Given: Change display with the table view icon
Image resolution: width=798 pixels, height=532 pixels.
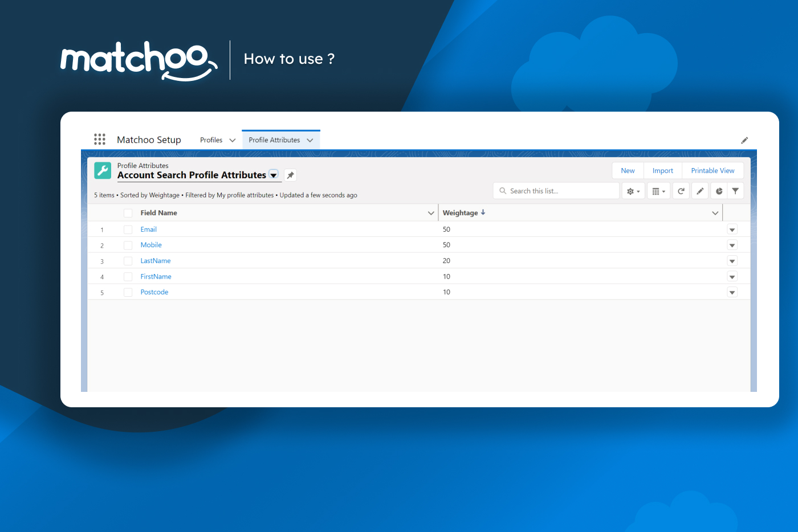Looking at the screenshot, I should point(657,190).
